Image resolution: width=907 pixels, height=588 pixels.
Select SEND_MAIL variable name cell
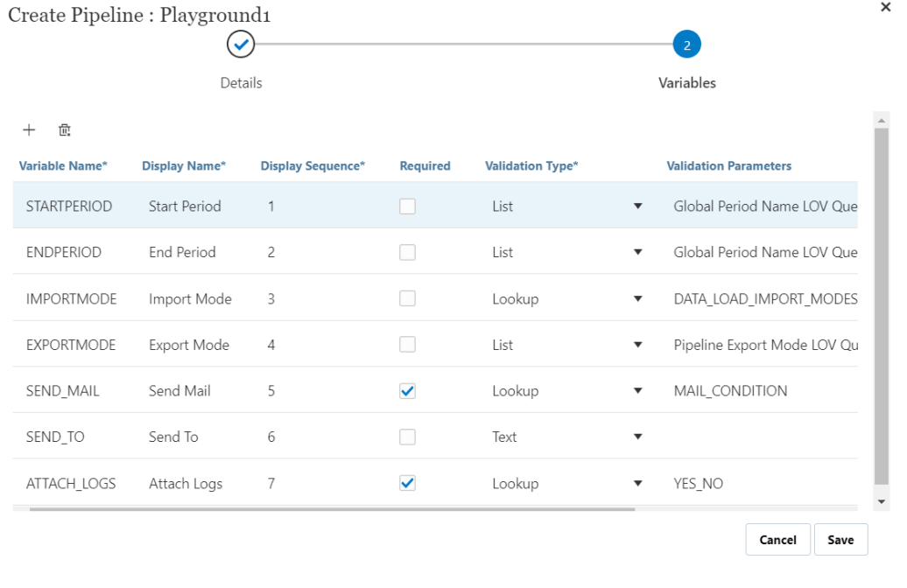click(62, 391)
